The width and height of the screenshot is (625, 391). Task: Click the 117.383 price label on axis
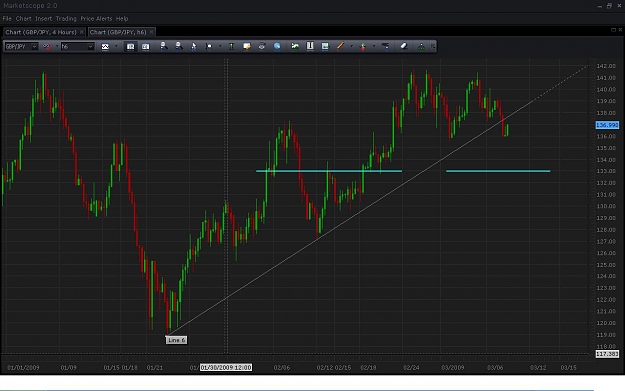tap(607, 354)
